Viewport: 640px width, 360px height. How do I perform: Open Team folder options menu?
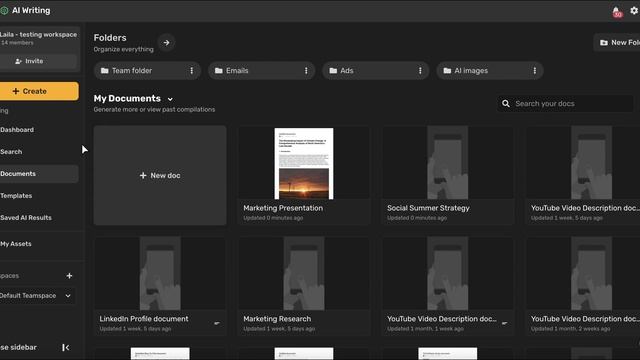point(191,71)
